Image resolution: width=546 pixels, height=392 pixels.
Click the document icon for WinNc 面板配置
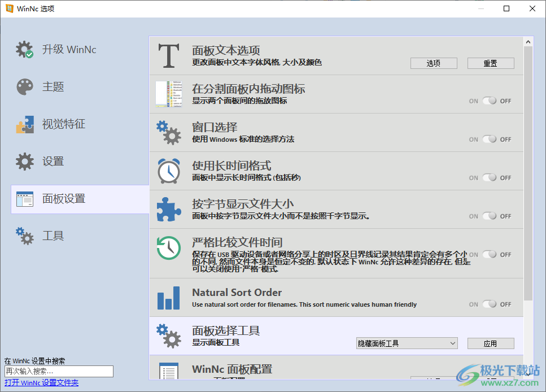pyautogui.click(x=169, y=371)
